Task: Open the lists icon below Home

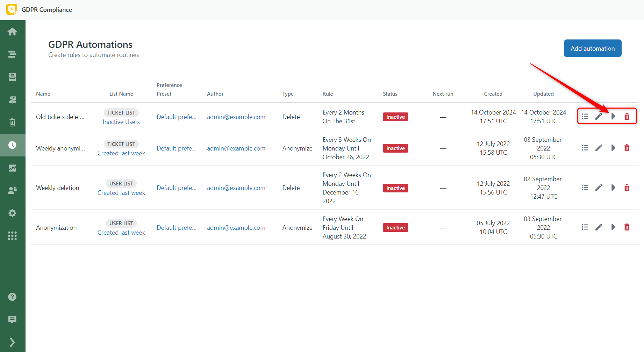Action: click(12, 54)
